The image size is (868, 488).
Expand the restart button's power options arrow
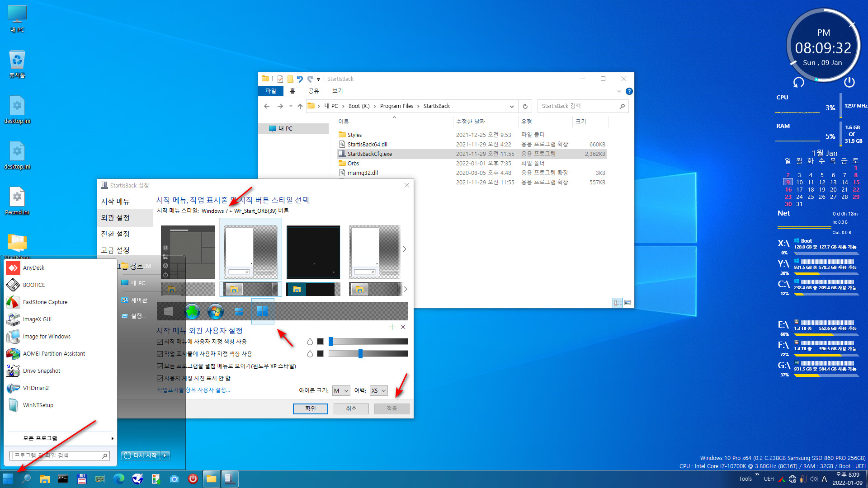click(x=165, y=455)
